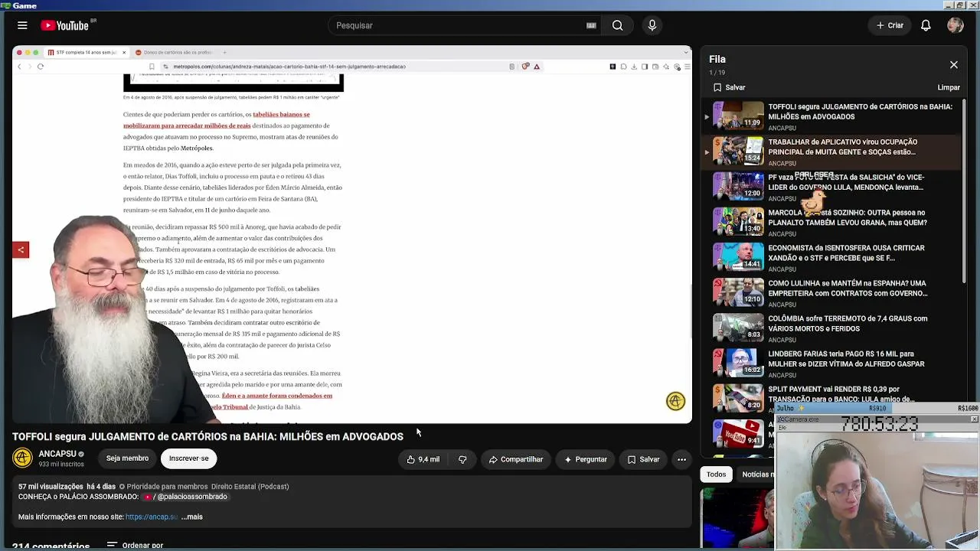
Task: Dislike the video with thumbs-down
Action: pos(462,459)
